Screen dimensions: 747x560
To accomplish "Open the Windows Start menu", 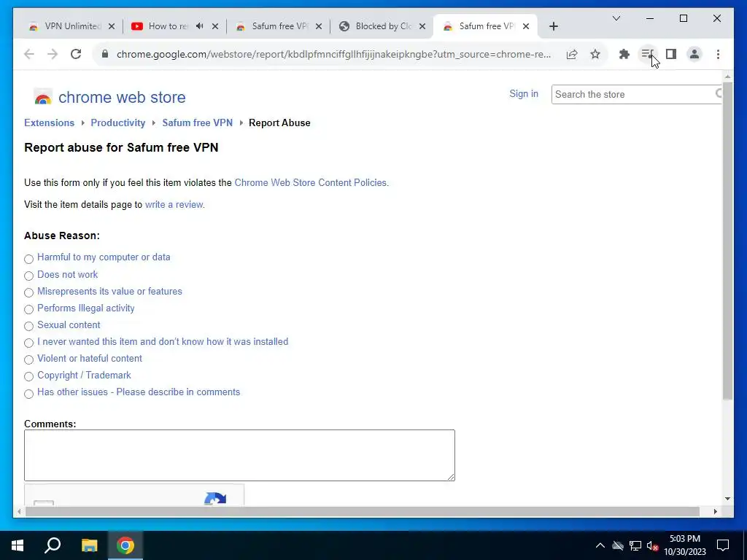I will (18, 545).
